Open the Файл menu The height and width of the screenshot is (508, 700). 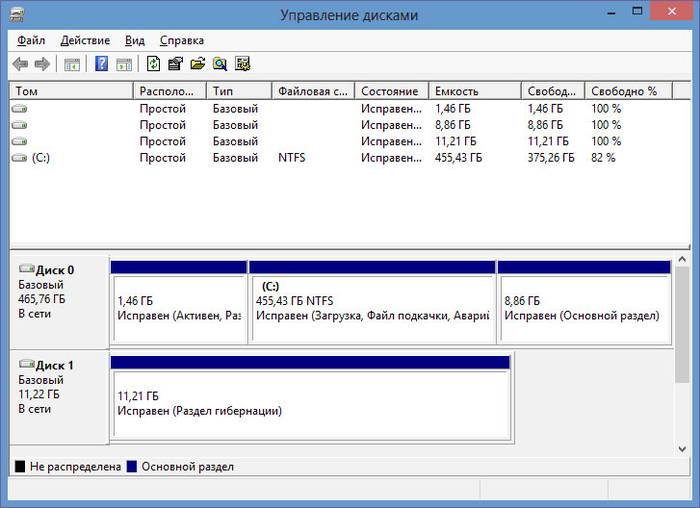pyautogui.click(x=31, y=41)
